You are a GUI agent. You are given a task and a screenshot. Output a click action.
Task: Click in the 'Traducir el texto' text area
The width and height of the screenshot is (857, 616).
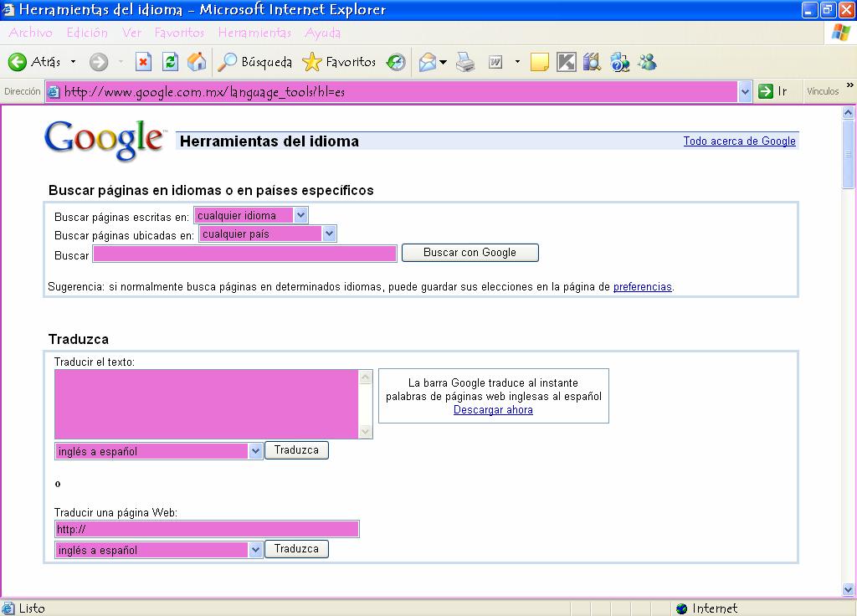[207, 404]
